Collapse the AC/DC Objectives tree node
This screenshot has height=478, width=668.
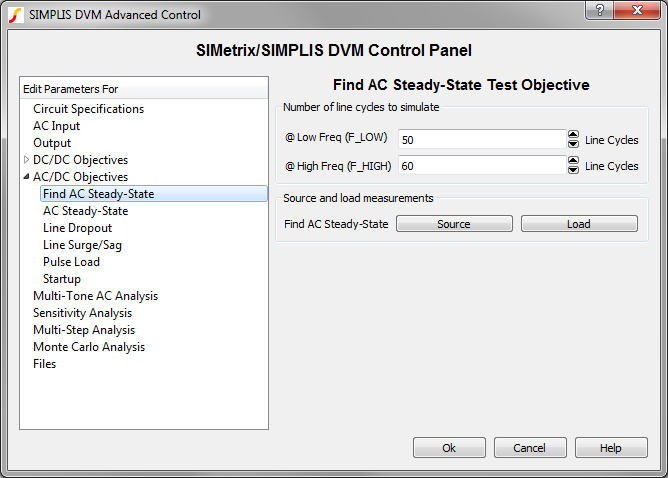point(26,177)
